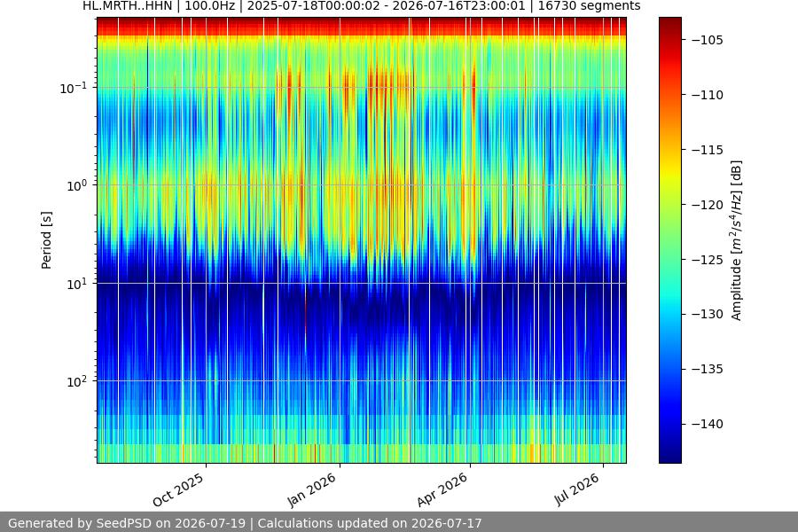Click the -115 colorbar tick label
This screenshot has height=532, width=798.
point(707,150)
